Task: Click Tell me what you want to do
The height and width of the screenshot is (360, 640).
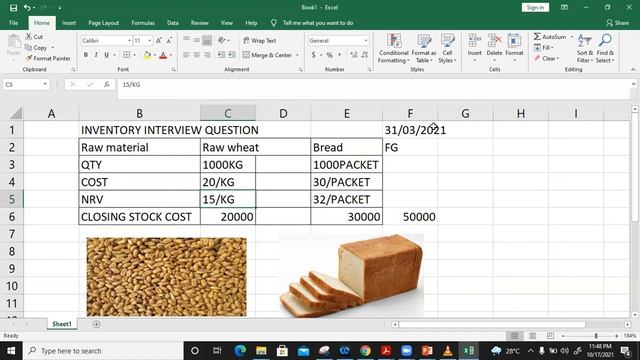Action: (x=318, y=23)
